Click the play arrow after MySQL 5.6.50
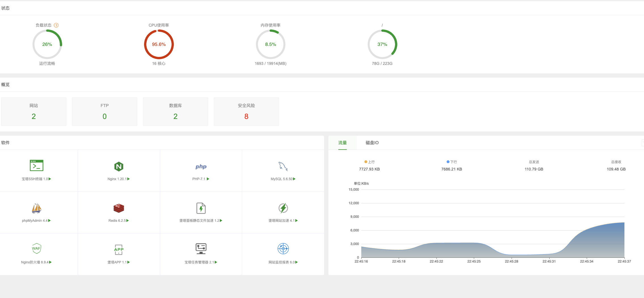This screenshot has height=298, width=644. coord(294,179)
